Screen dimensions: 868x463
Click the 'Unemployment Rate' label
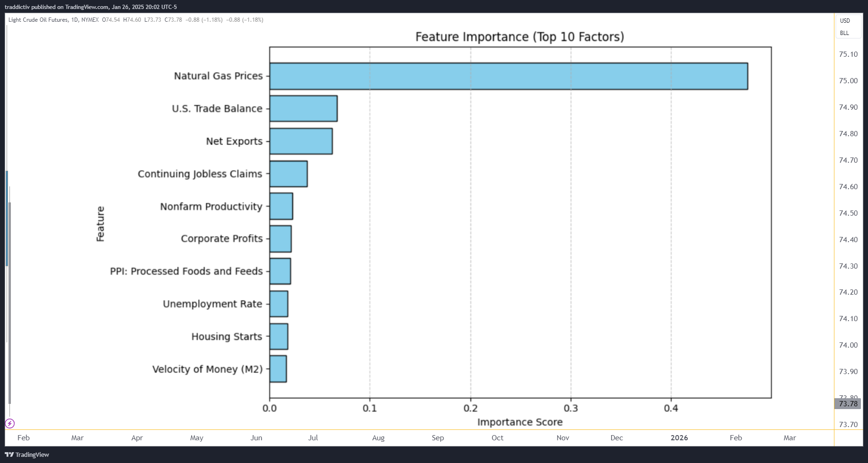tap(212, 304)
